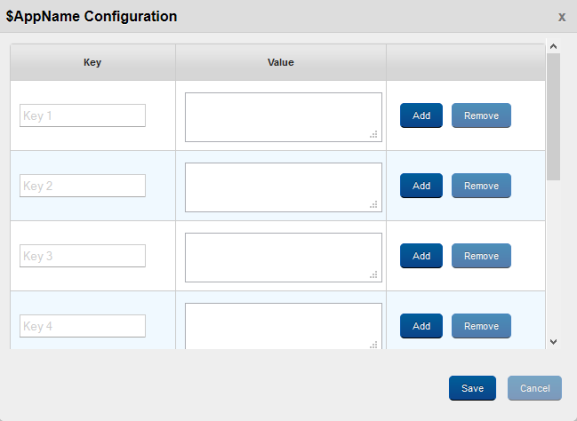Focus the Key 1 input field
Viewport: 577px width, 421px height.
[x=82, y=116]
